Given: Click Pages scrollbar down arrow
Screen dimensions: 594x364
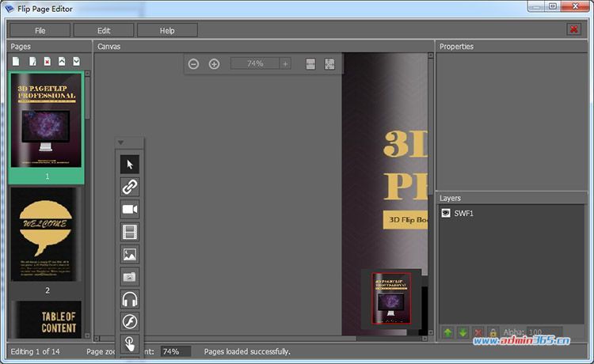Looking at the screenshot, I should click(x=87, y=336).
